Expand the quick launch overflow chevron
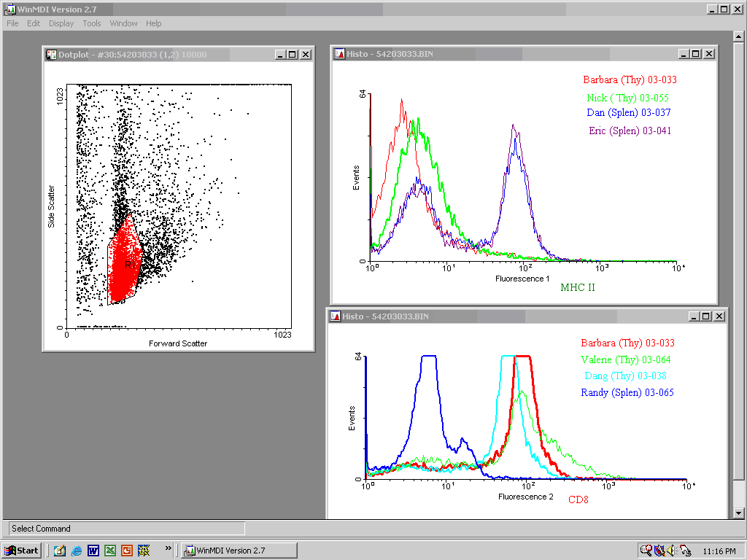 pyautogui.click(x=169, y=548)
